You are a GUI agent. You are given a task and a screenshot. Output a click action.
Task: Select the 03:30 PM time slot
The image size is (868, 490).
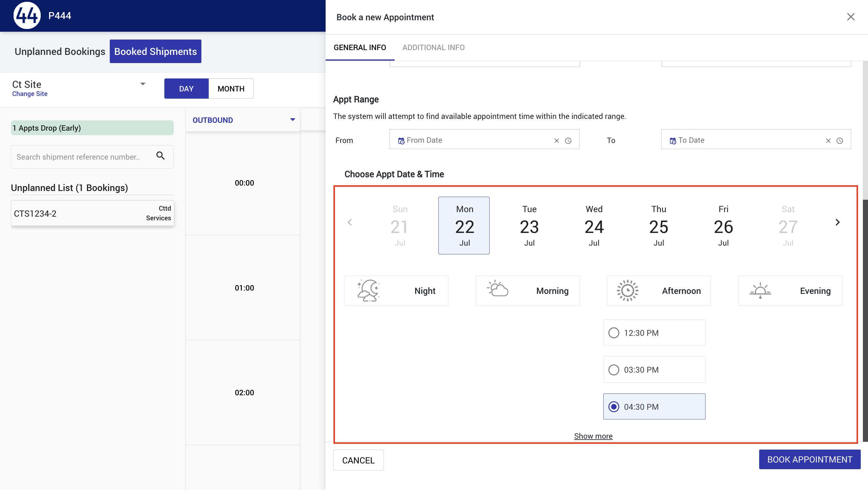tap(654, 369)
